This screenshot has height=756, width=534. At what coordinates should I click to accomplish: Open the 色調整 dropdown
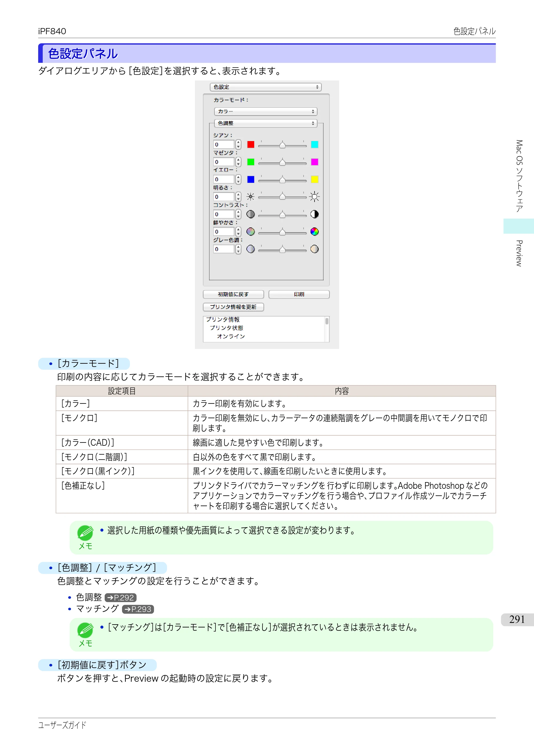click(x=265, y=123)
